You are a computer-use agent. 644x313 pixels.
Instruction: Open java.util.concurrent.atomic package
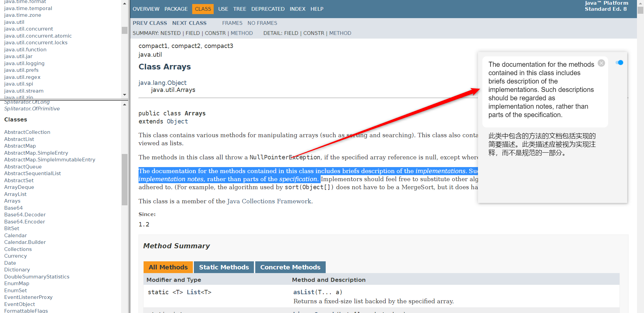[38, 36]
